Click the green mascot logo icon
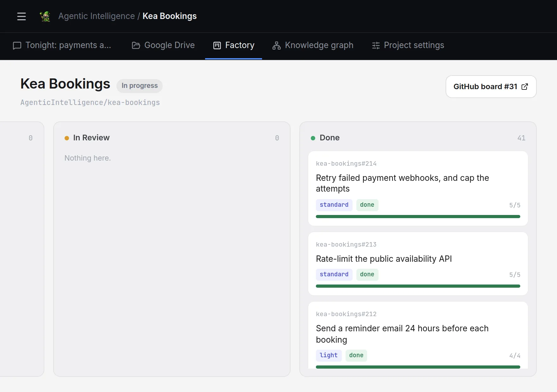Image resolution: width=557 pixels, height=392 pixels. tap(45, 16)
